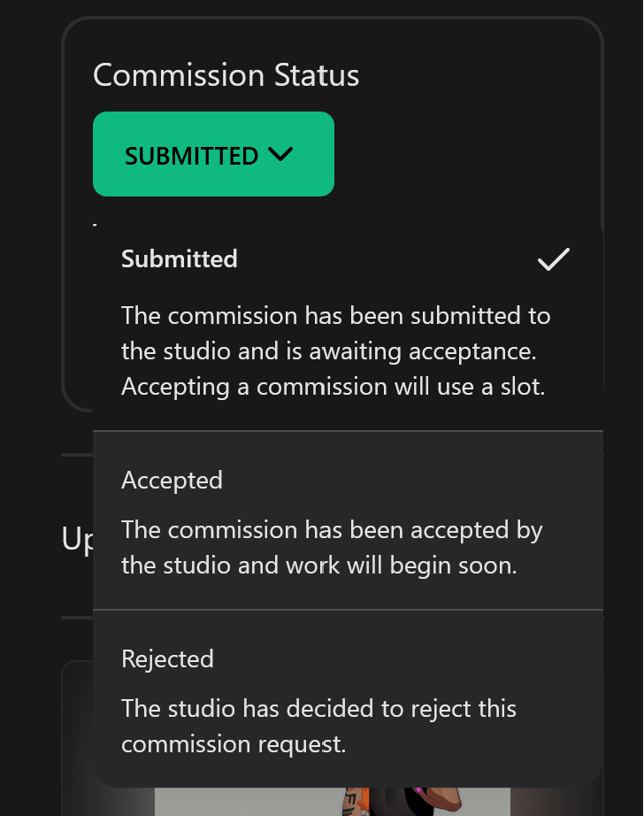The height and width of the screenshot is (816, 644).
Task: Click 'commission request.' at the menu bottom
Action: point(234,744)
